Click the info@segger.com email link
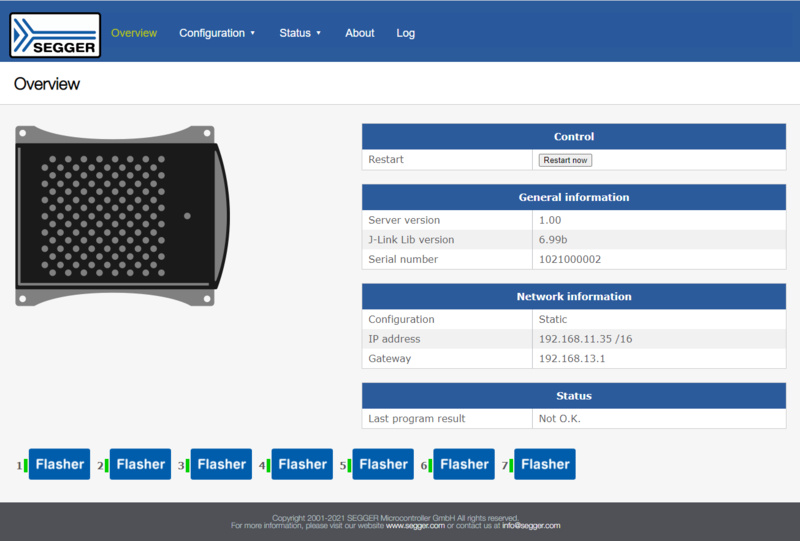 pos(531,525)
